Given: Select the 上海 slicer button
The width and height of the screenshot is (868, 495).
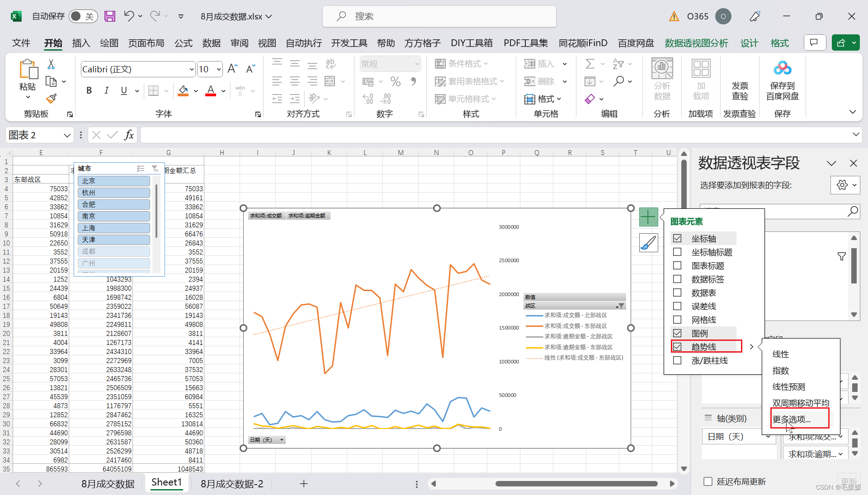Looking at the screenshot, I should tap(114, 228).
